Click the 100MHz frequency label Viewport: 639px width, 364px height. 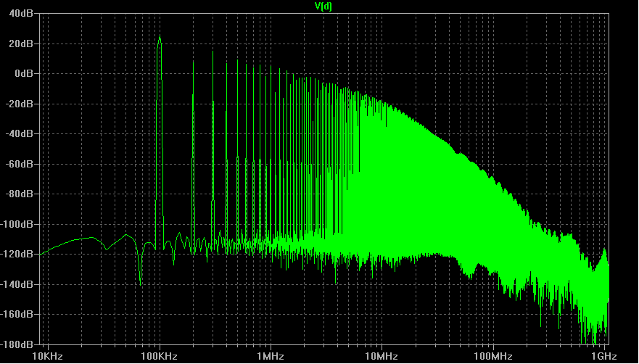click(493, 357)
